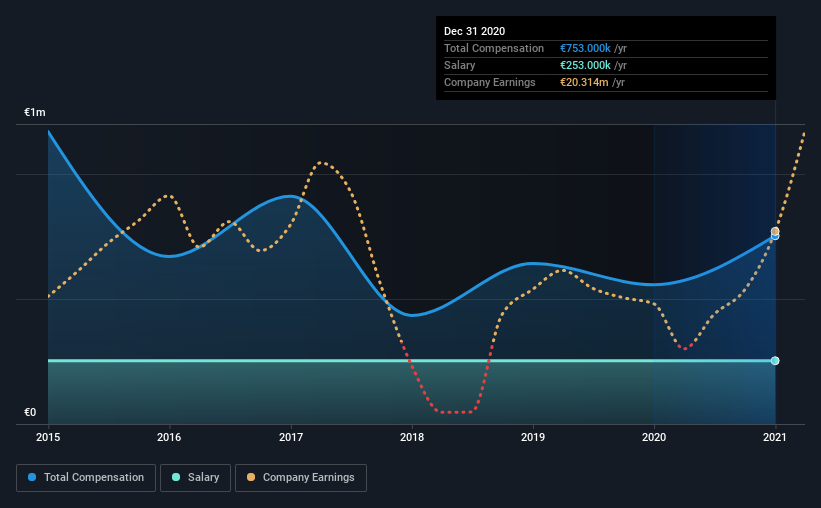Click the Dec 31 2020 tooltip date
The image size is (821, 508).
474,31
